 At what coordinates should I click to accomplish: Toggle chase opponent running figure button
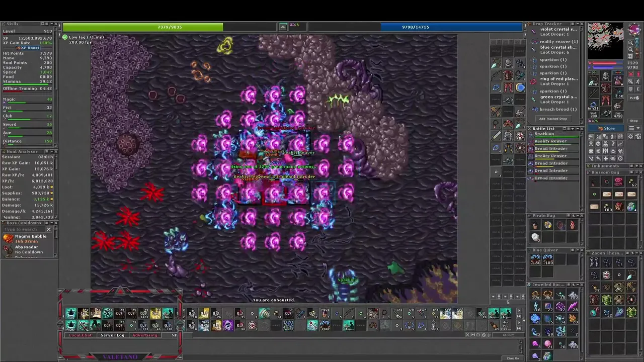point(637,81)
